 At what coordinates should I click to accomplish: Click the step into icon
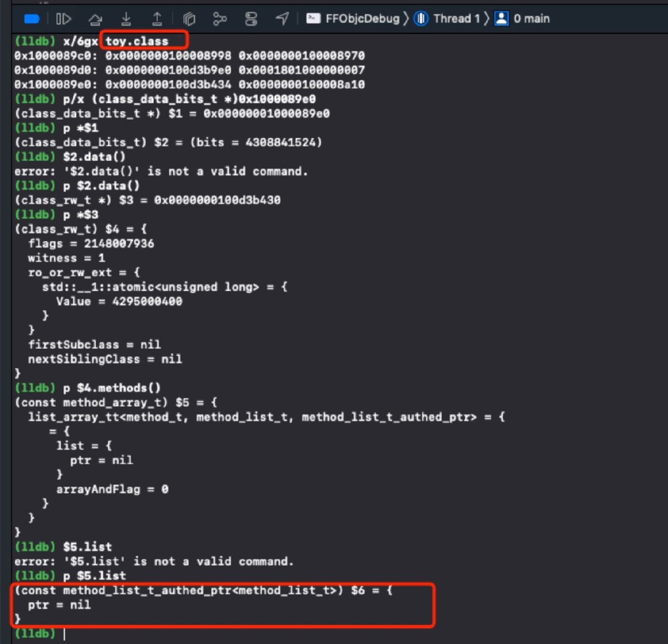(126, 18)
